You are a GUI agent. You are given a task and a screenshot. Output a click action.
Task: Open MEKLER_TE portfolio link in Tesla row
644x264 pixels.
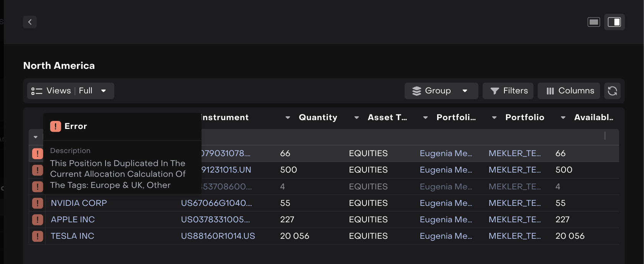(x=514, y=236)
